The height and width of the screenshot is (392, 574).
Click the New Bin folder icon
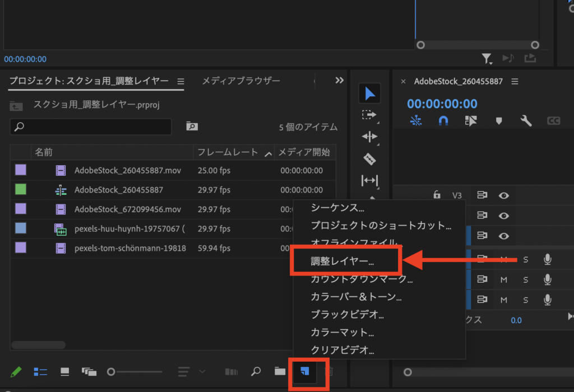pyautogui.click(x=280, y=371)
